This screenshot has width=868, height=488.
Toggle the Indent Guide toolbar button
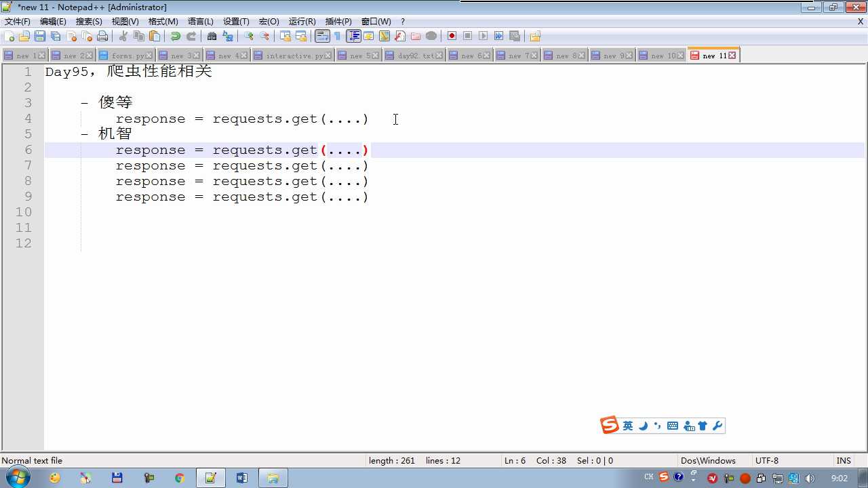pos(353,36)
